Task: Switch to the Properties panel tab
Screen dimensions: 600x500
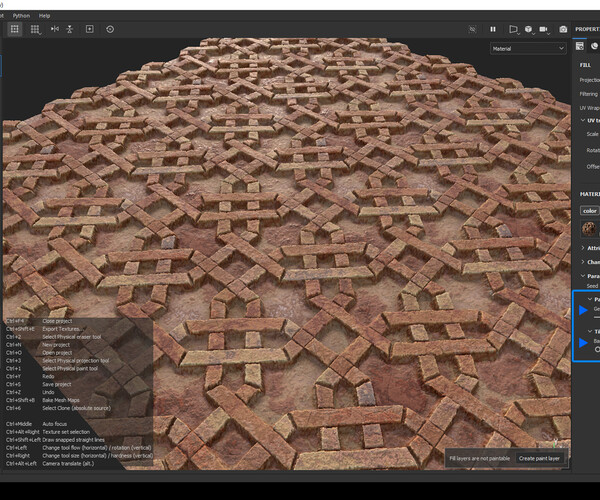Action: (587, 29)
